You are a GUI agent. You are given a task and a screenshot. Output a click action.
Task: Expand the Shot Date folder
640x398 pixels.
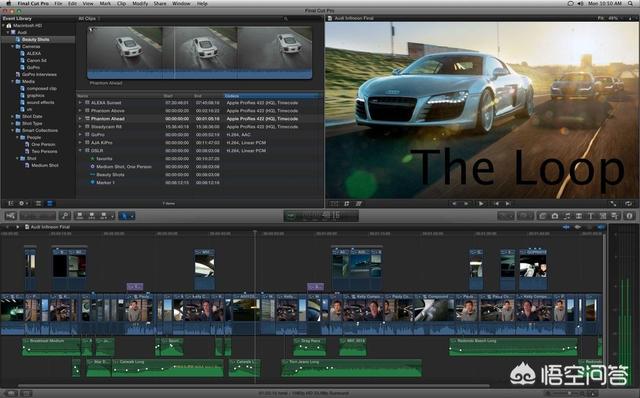tap(12, 116)
